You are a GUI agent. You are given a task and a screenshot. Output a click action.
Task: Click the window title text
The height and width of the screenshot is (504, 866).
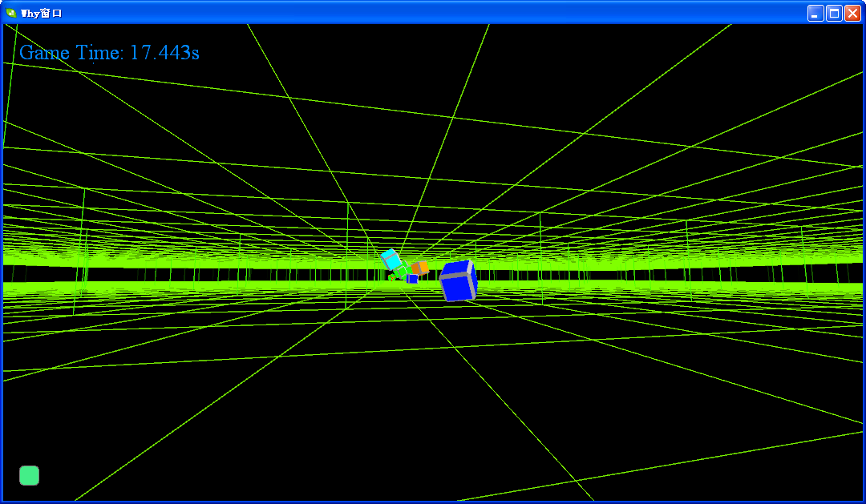tap(42, 14)
